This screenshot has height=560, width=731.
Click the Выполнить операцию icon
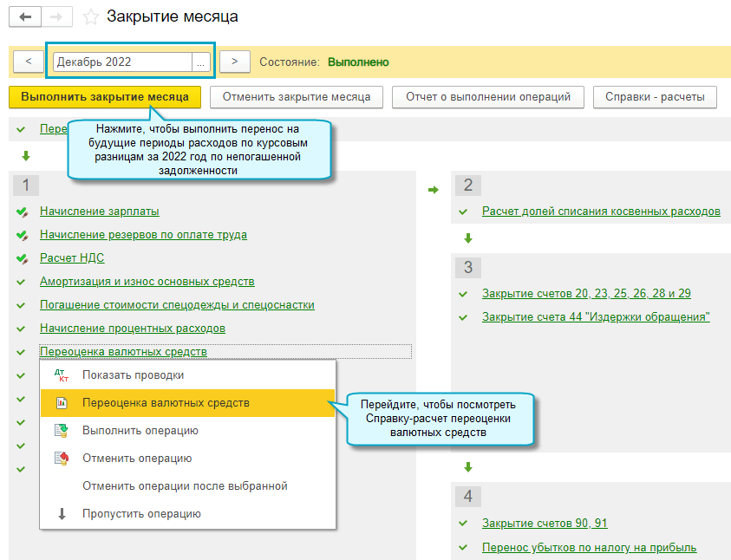61,431
